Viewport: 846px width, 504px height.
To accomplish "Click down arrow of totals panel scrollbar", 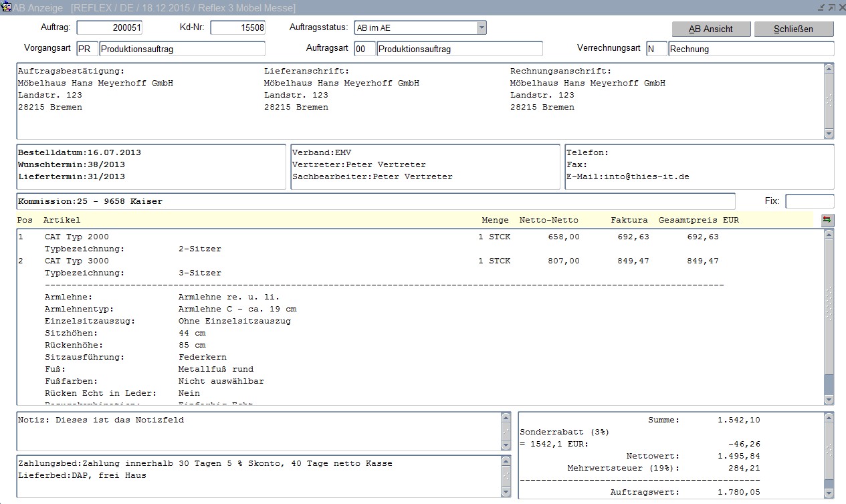I will click(x=829, y=493).
